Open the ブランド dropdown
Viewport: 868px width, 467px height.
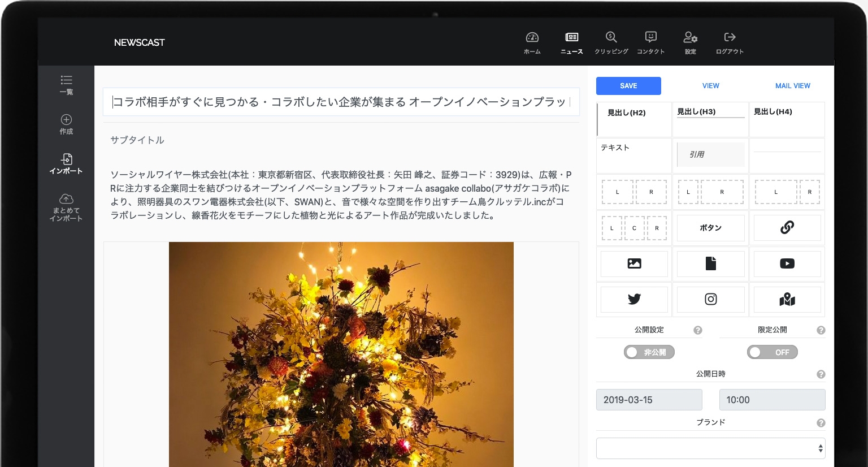(x=711, y=448)
